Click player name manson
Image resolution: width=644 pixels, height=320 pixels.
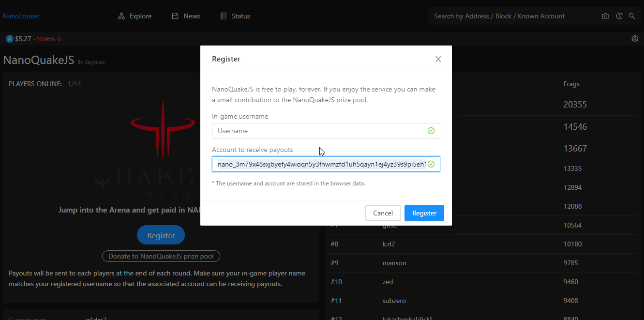pos(394,263)
